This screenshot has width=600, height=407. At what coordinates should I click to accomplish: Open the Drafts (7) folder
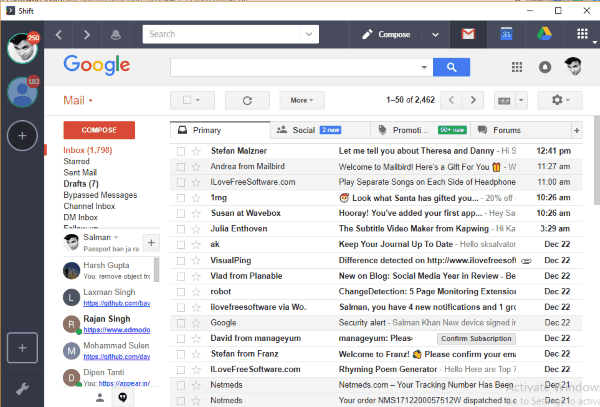pos(81,184)
